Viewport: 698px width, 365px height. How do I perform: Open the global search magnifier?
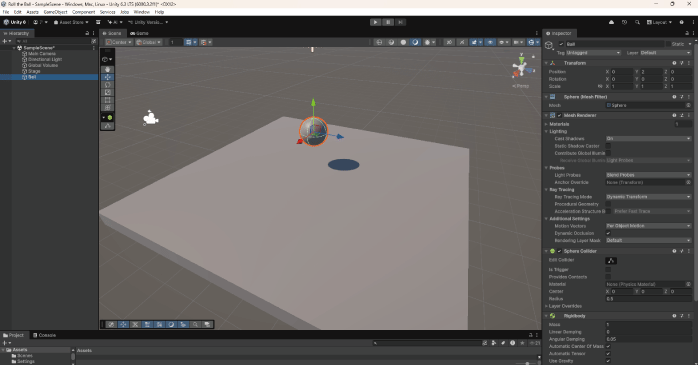click(637, 22)
